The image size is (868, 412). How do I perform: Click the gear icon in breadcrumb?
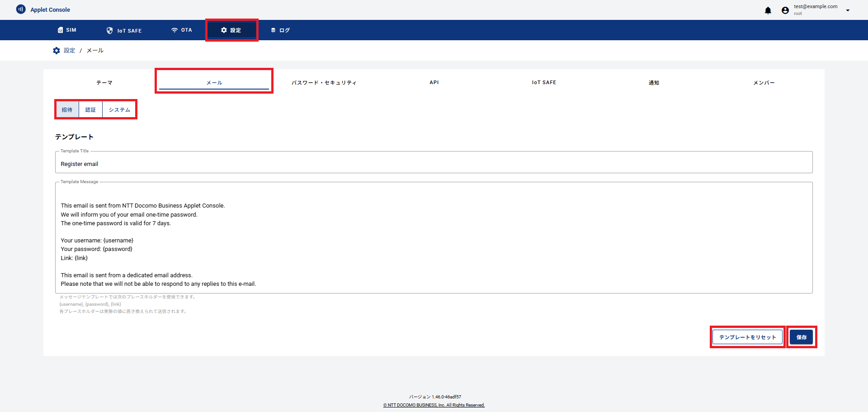[x=57, y=51]
